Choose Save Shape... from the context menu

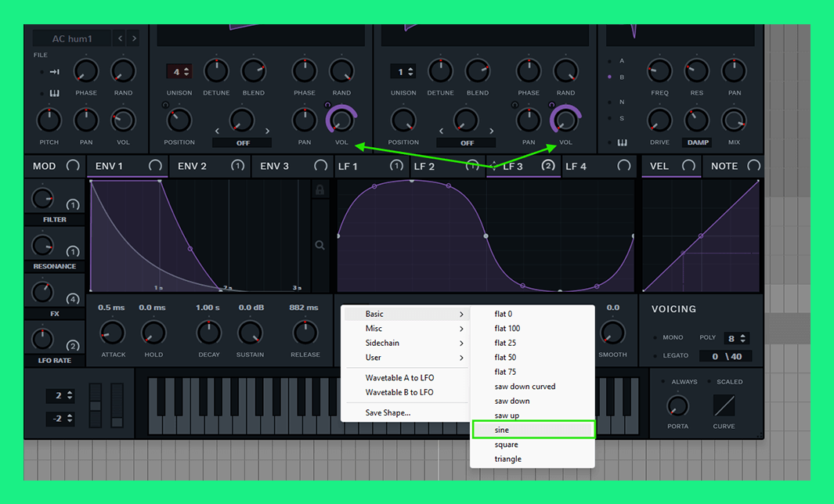click(388, 412)
